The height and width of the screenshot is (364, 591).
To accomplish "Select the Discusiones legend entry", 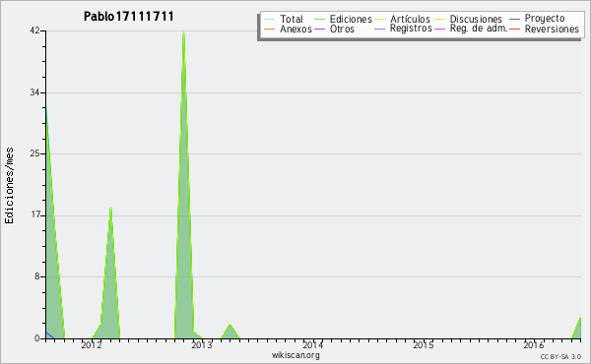I will pyautogui.click(x=476, y=19).
